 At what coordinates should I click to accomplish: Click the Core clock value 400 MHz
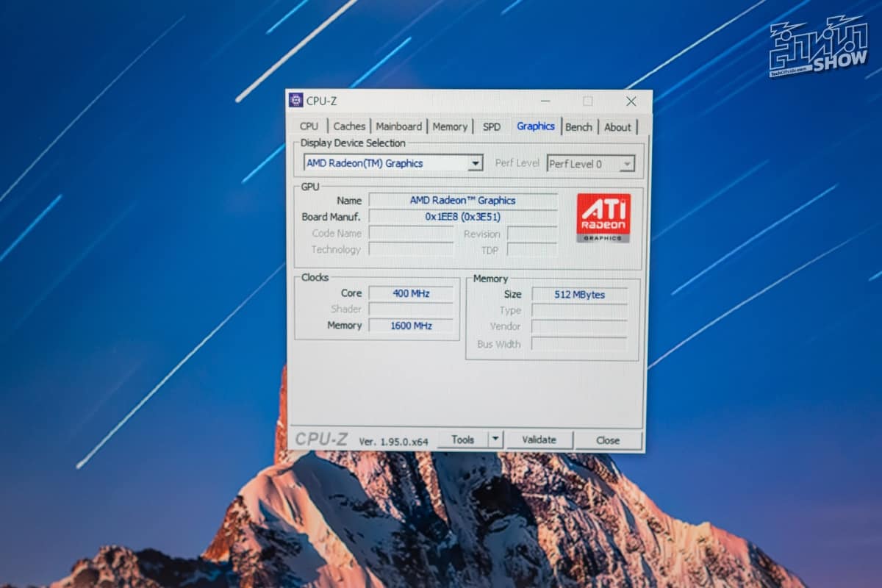pyautogui.click(x=412, y=293)
